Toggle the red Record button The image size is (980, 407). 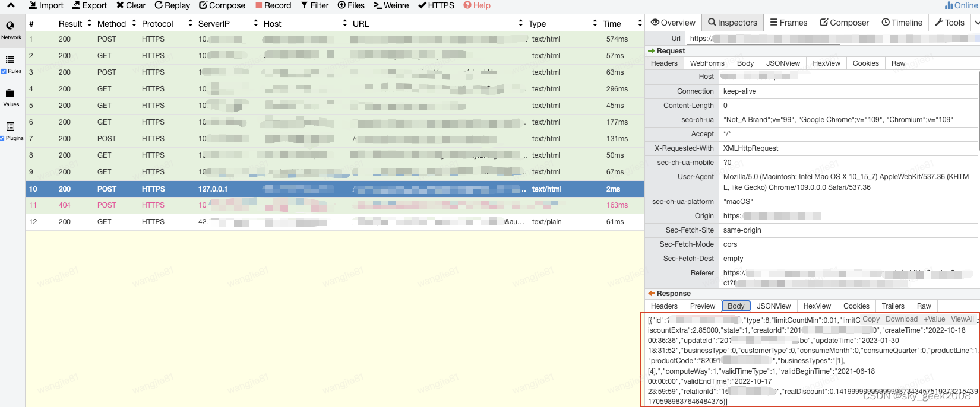click(273, 5)
